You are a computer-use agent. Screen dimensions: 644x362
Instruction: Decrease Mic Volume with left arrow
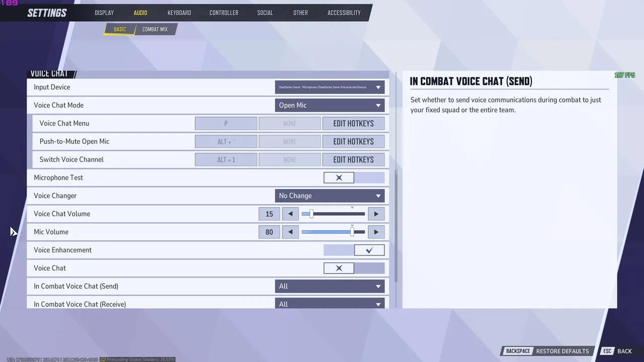pyautogui.click(x=290, y=232)
